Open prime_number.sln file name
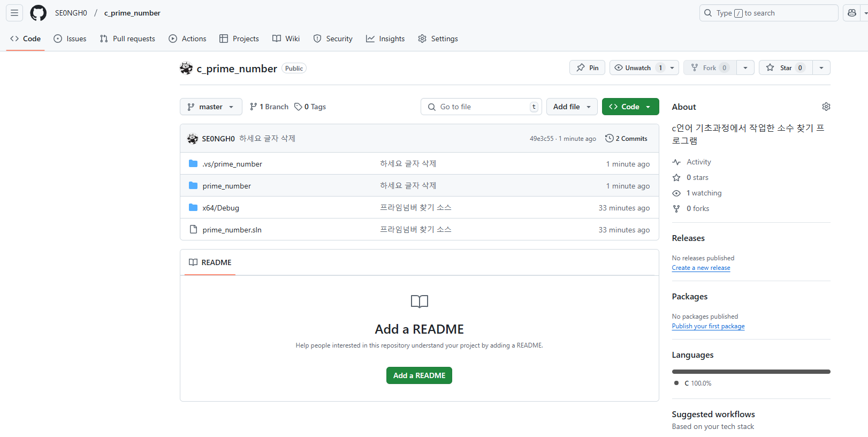 pyautogui.click(x=232, y=230)
